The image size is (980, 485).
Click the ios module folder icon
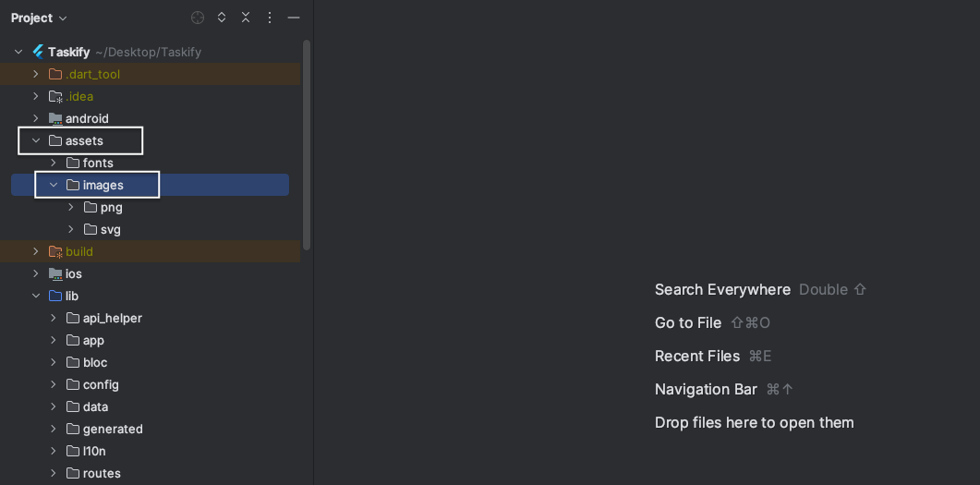pyautogui.click(x=55, y=273)
